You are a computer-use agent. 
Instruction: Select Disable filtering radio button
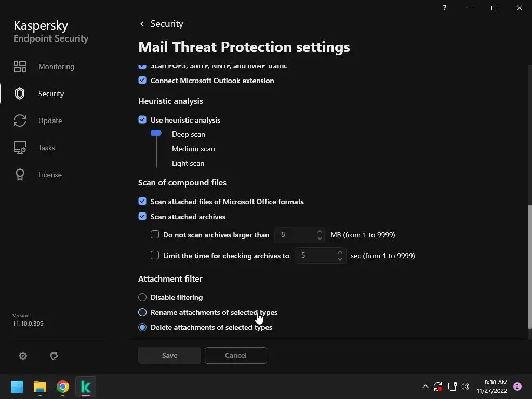tap(142, 297)
